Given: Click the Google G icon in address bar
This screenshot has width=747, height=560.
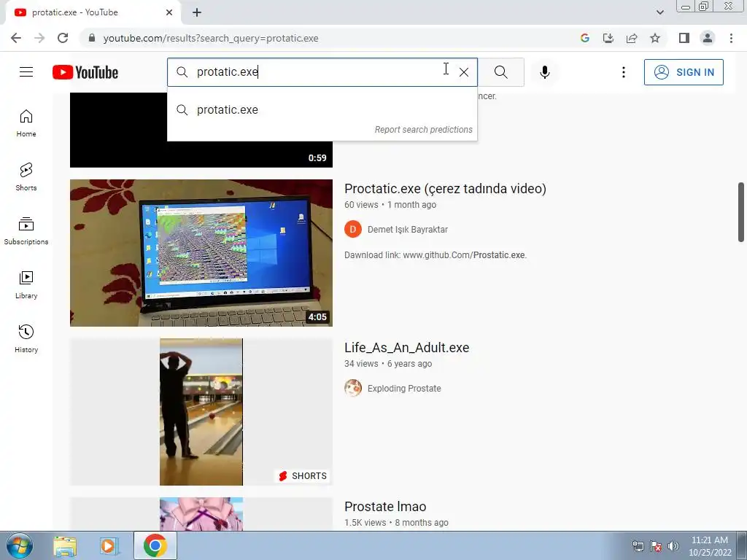Looking at the screenshot, I should point(584,38).
